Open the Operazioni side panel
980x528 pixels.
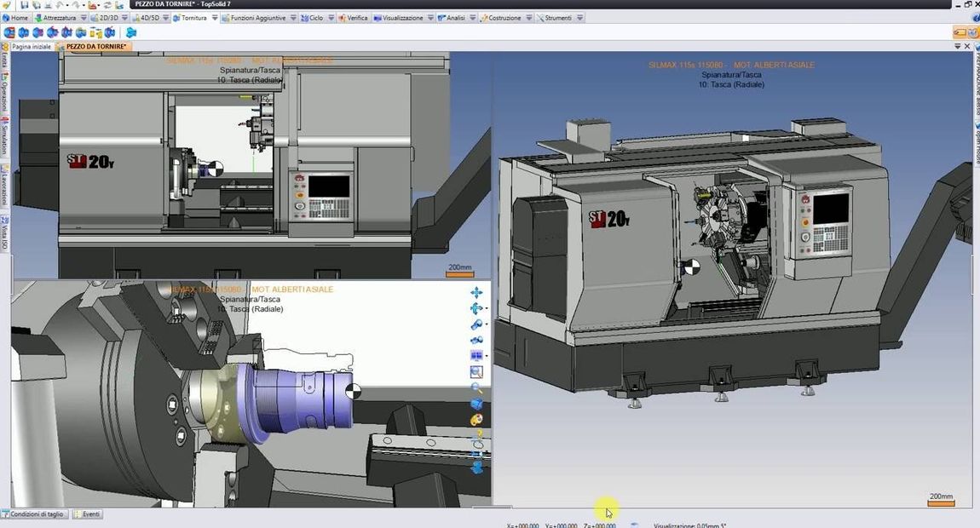pos(4,94)
